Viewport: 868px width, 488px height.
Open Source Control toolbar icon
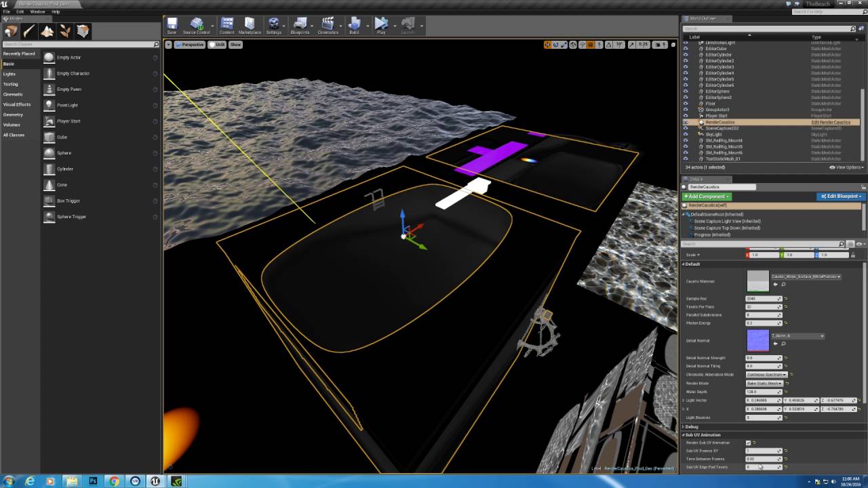[x=197, y=26]
